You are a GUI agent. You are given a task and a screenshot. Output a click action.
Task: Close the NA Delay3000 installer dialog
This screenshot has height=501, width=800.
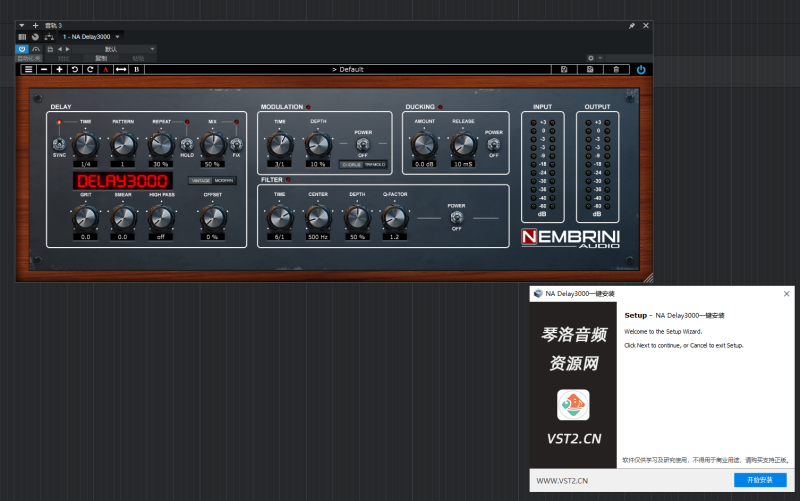pos(786,294)
